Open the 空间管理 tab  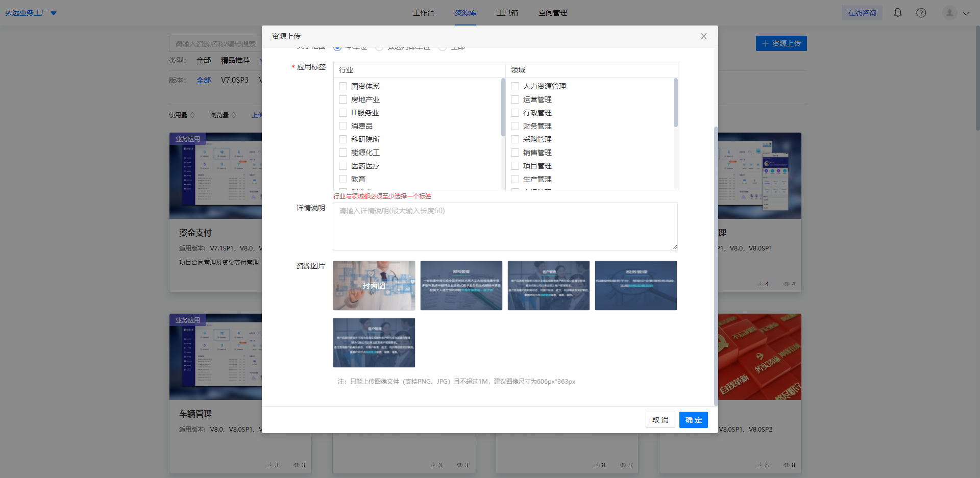[552, 13]
